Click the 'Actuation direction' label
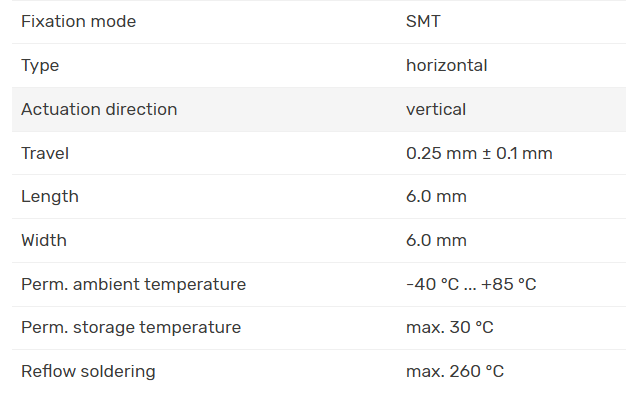This screenshot has height=407, width=626. pos(99,109)
